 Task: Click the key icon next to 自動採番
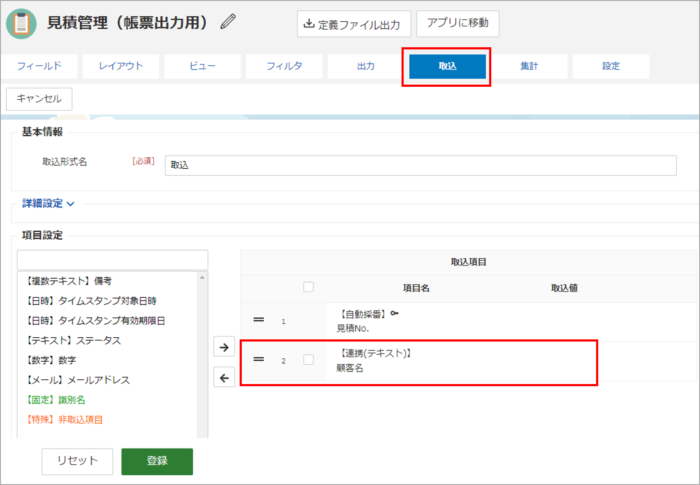[394, 314]
